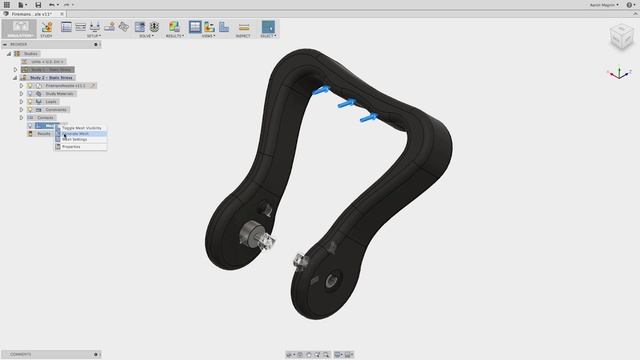Open the Inspect measure tool
Screen dimensions: 640x360
click(x=244, y=27)
